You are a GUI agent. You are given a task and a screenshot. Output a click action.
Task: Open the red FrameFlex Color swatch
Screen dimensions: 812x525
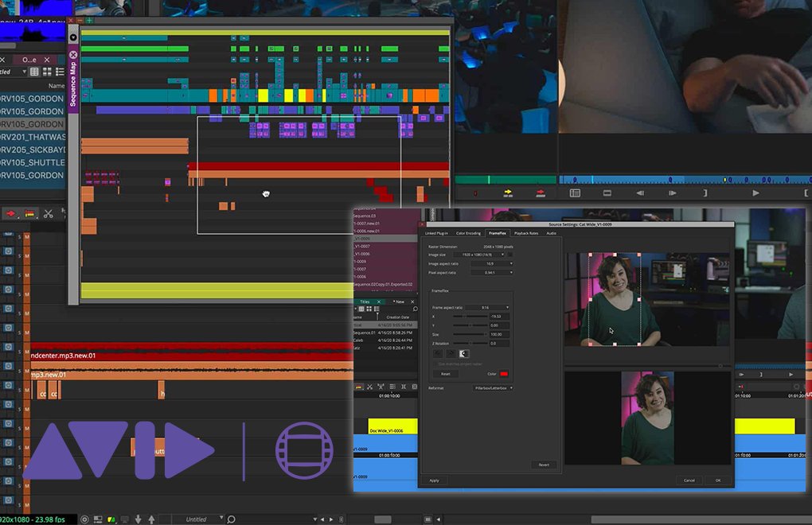(504, 374)
